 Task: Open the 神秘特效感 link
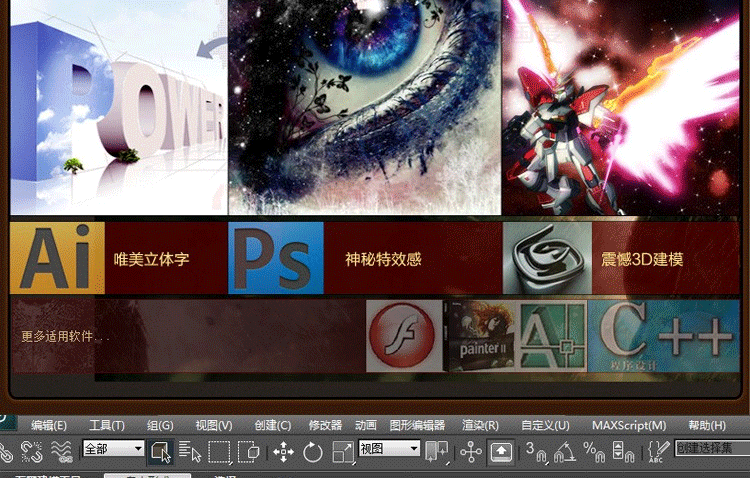[383, 259]
